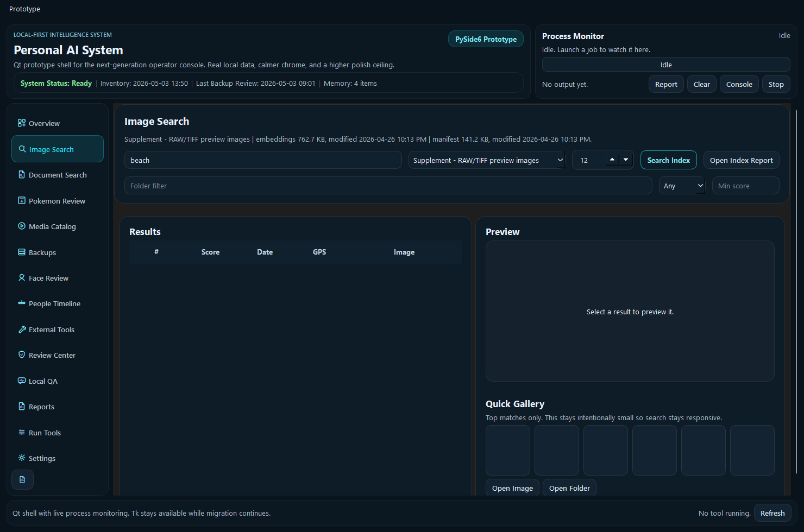Open Media Catalog from sidebar
The width and height of the screenshot is (804, 532).
pos(58,226)
